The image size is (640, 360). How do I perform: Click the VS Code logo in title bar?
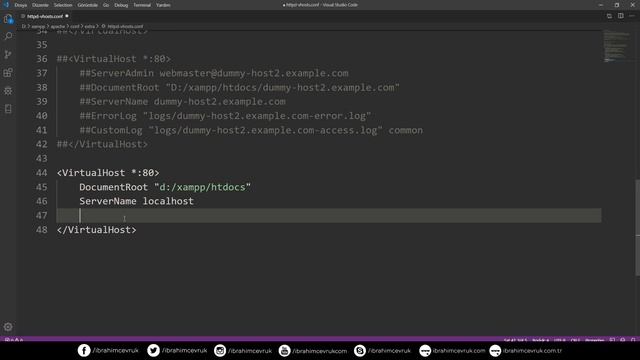pos(6,5)
